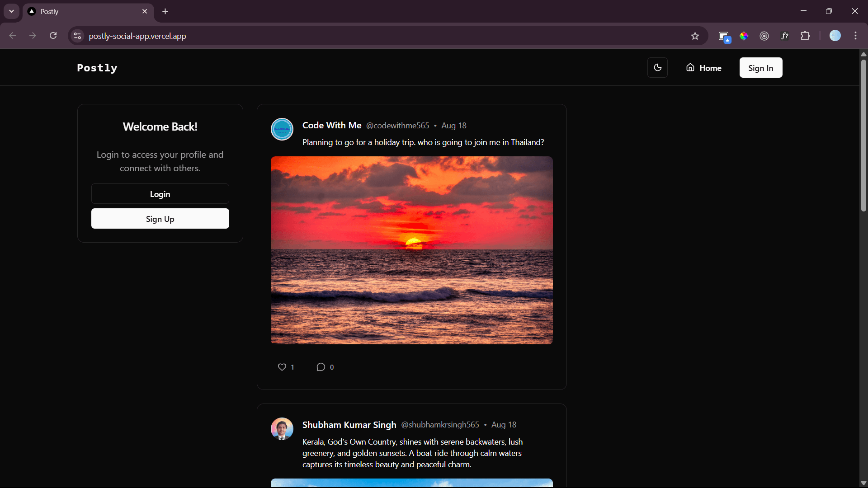Screen dimensions: 868x488
Task: Toggle dark mode with the moon icon
Action: pos(658,67)
